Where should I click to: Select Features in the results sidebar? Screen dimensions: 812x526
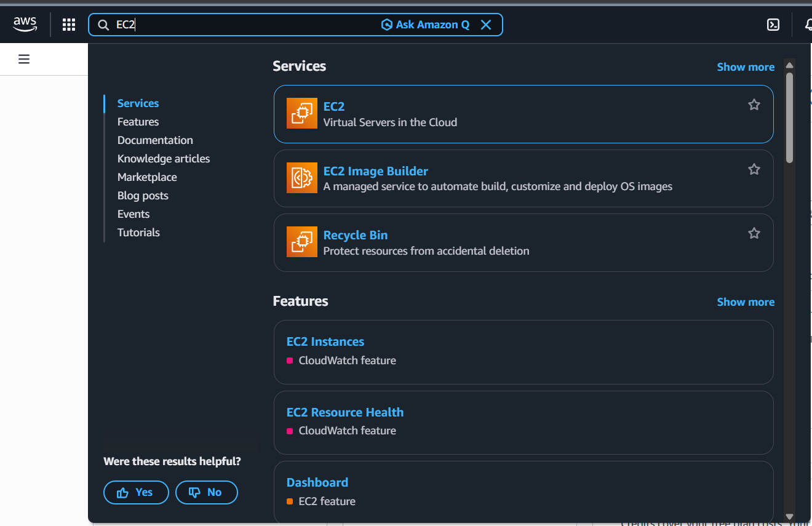click(138, 122)
